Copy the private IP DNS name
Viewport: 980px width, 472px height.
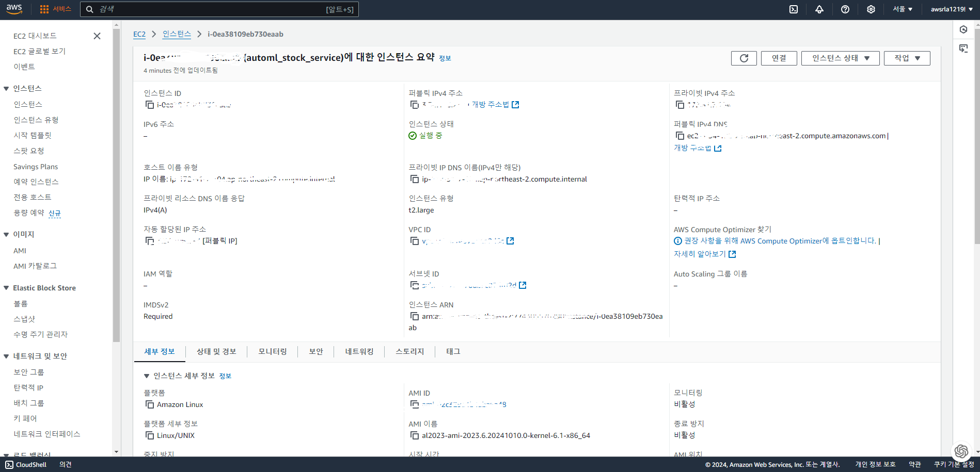pyautogui.click(x=415, y=179)
